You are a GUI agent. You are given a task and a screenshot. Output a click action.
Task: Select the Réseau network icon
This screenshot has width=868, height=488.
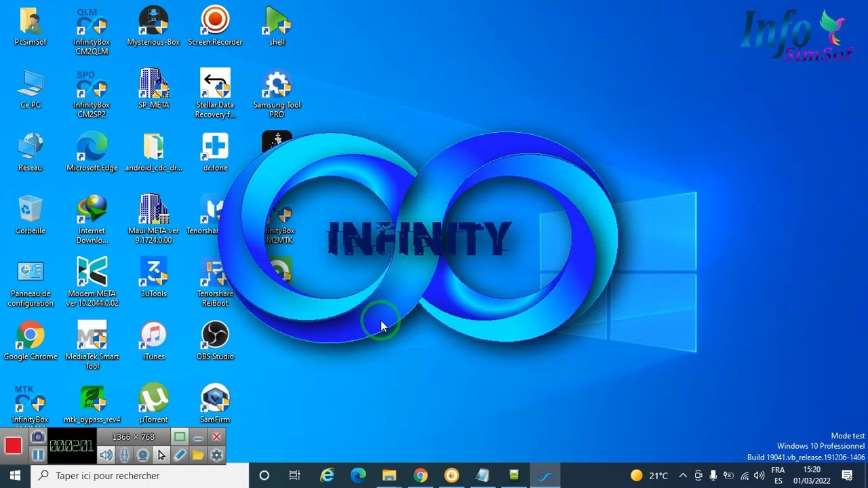pos(31,152)
